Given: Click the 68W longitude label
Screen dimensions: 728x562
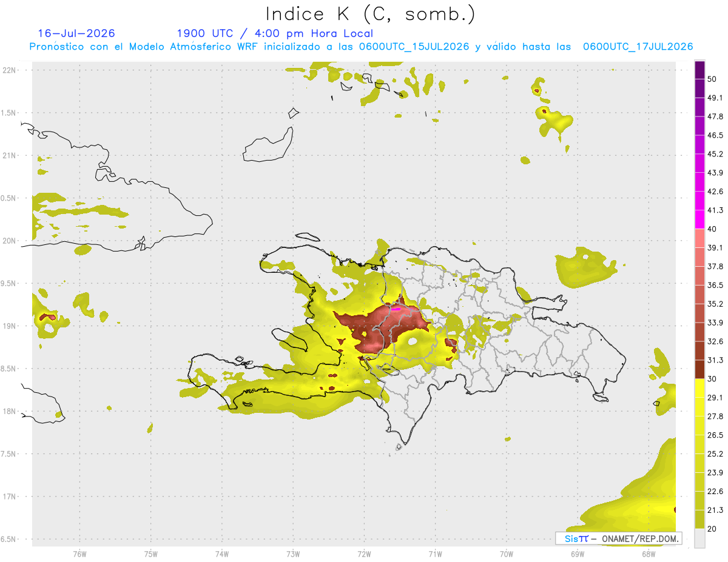Looking at the screenshot, I should pyautogui.click(x=649, y=554).
